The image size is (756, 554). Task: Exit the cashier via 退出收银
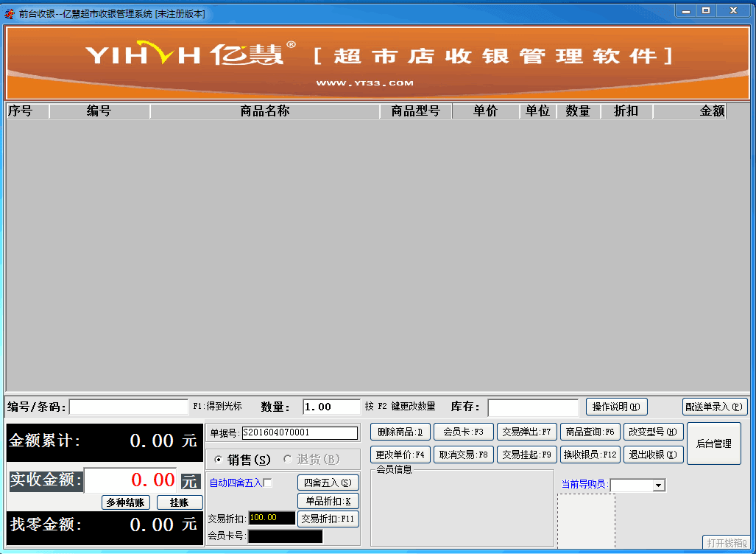654,455
